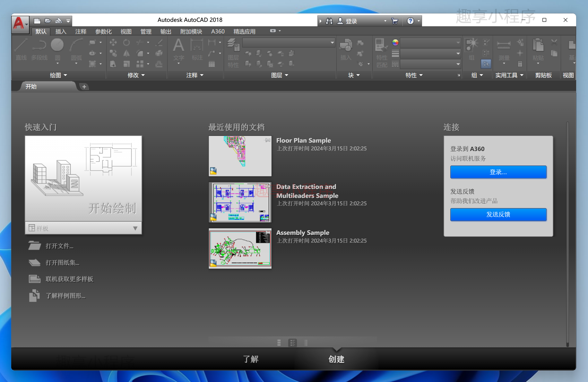The width and height of the screenshot is (588, 382).
Task: Click the blue 登录... button
Action: (498, 172)
